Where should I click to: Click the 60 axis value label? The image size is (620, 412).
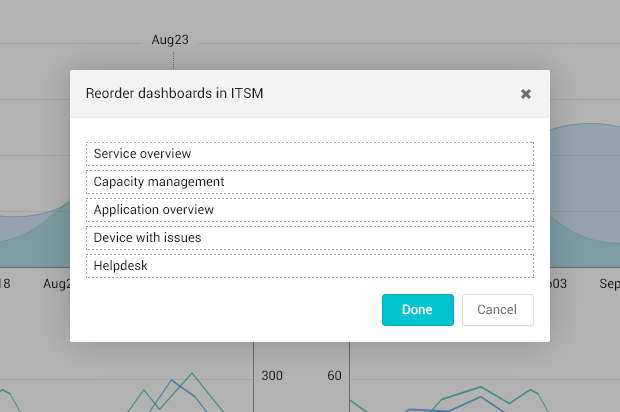334,376
